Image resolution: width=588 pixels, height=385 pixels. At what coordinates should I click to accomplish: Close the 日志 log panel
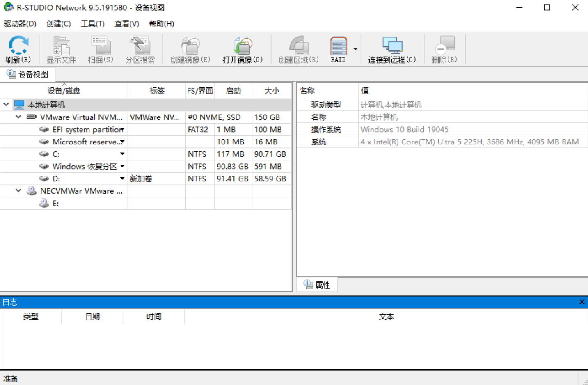(x=581, y=302)
